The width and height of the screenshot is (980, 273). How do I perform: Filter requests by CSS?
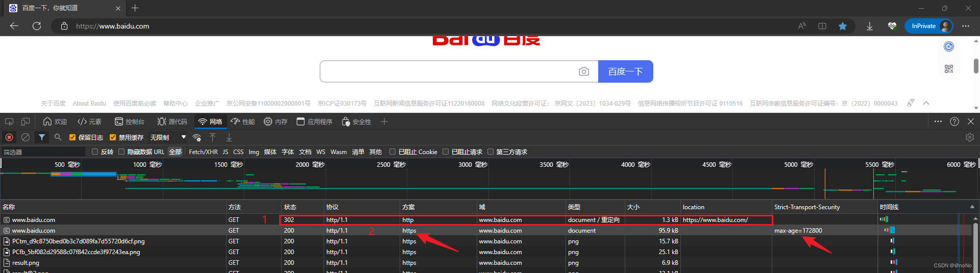click(238, 152)
